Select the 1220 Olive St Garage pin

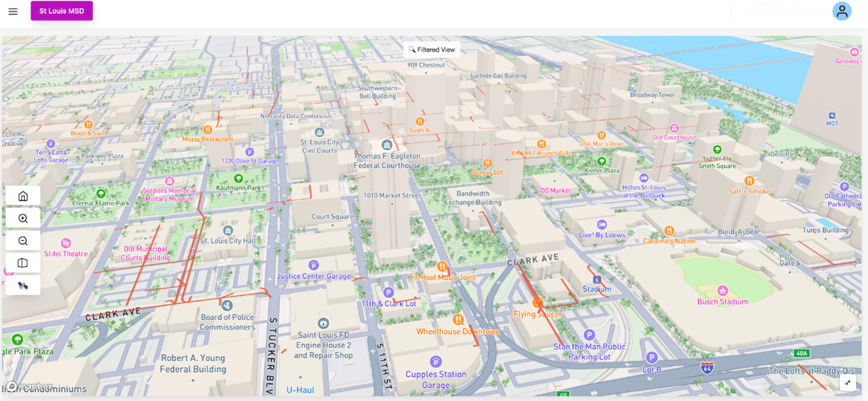tap(250, 152)
